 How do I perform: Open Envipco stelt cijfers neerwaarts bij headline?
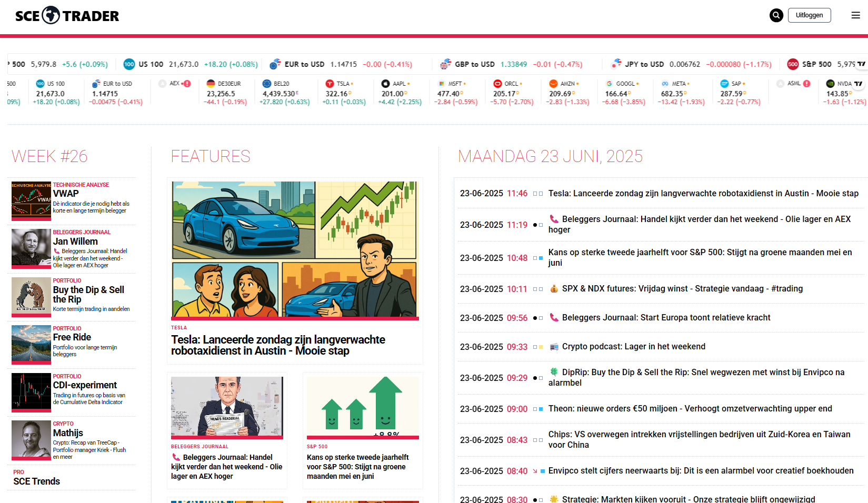[x=701, y=470]
